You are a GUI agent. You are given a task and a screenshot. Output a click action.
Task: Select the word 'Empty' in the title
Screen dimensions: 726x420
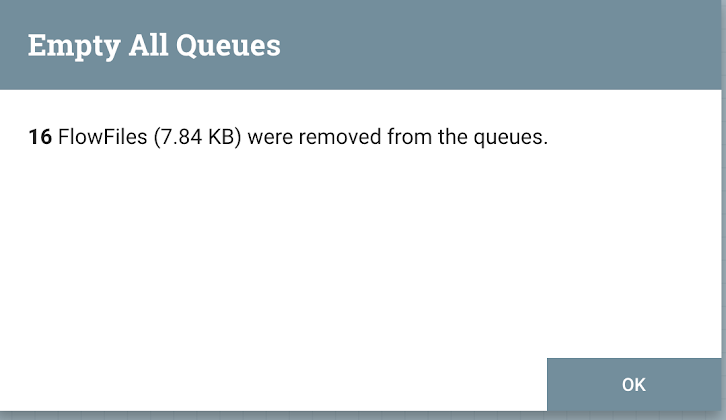(66, 45)
